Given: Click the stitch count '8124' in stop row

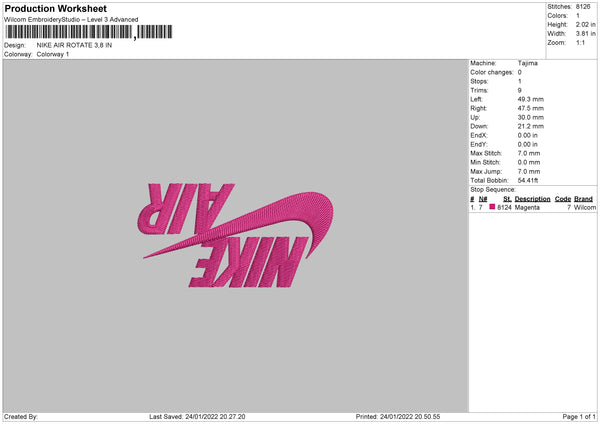Looking at the screenshot, I should point(504,207).
